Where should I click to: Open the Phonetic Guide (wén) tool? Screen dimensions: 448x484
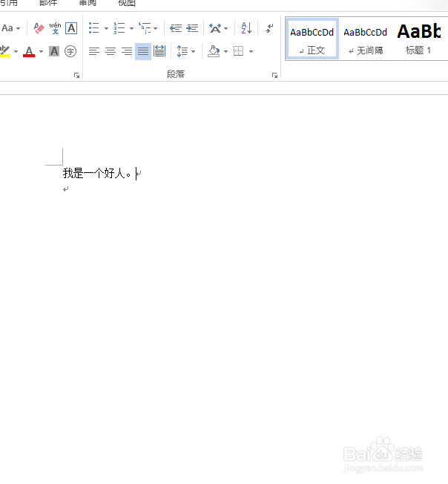pos(55,28)
